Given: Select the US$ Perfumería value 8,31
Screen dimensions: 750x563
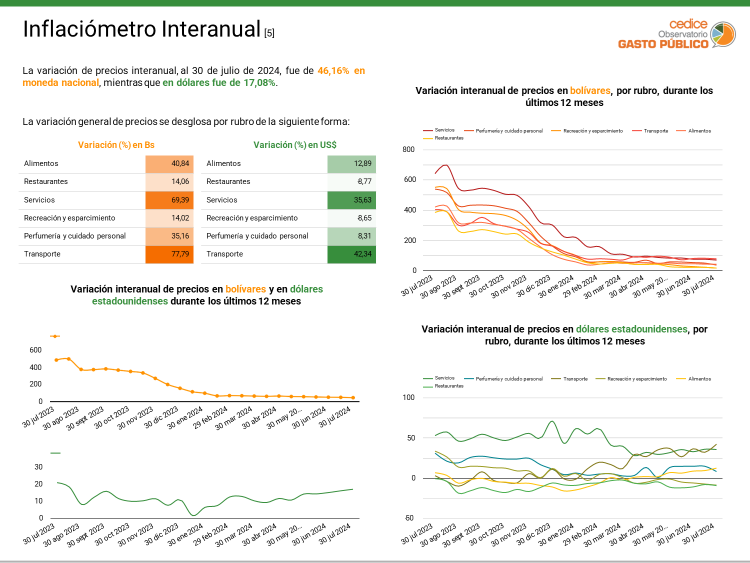Looking at the screenshot, I should (352, 236).
